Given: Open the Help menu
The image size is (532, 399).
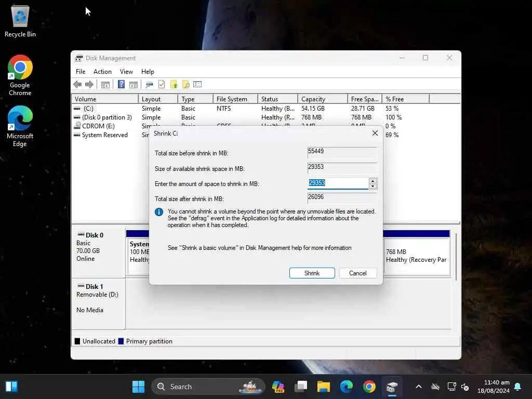Looking at the screenshot, I should click(148, 72).
